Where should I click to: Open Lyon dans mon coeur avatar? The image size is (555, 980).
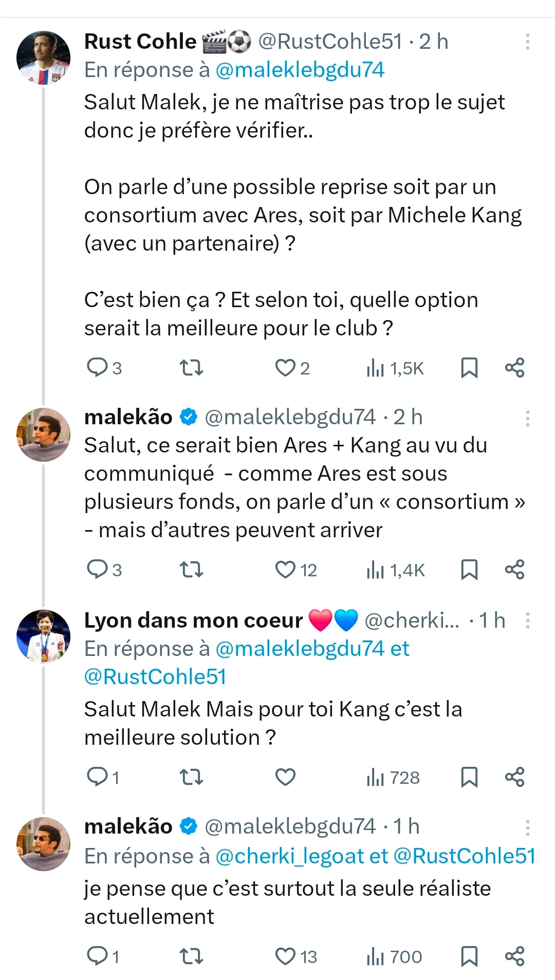[x=44, y=636]
